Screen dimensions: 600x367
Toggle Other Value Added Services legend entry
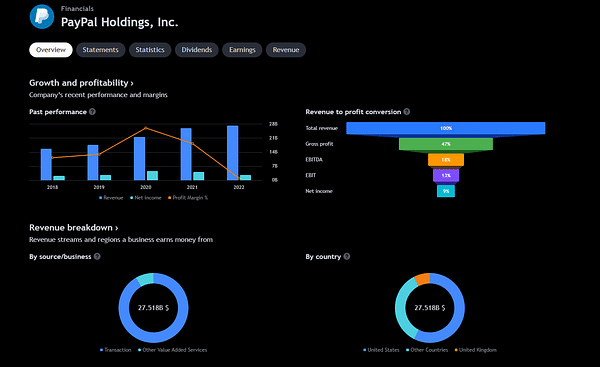pyautogui.click(x=173, y=350)
